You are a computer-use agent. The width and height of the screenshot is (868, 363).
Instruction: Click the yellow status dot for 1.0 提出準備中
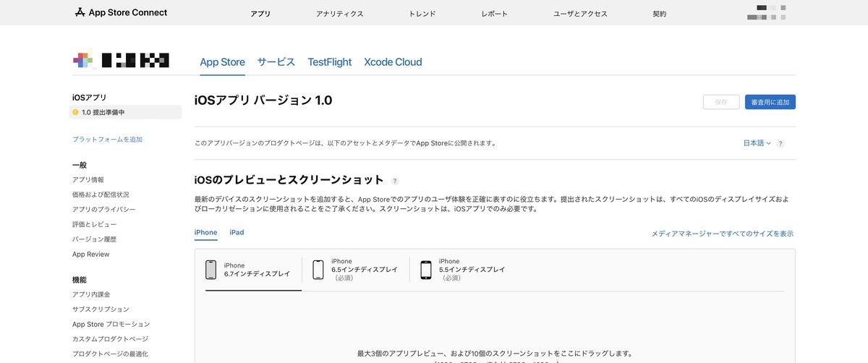coord(75,112)
